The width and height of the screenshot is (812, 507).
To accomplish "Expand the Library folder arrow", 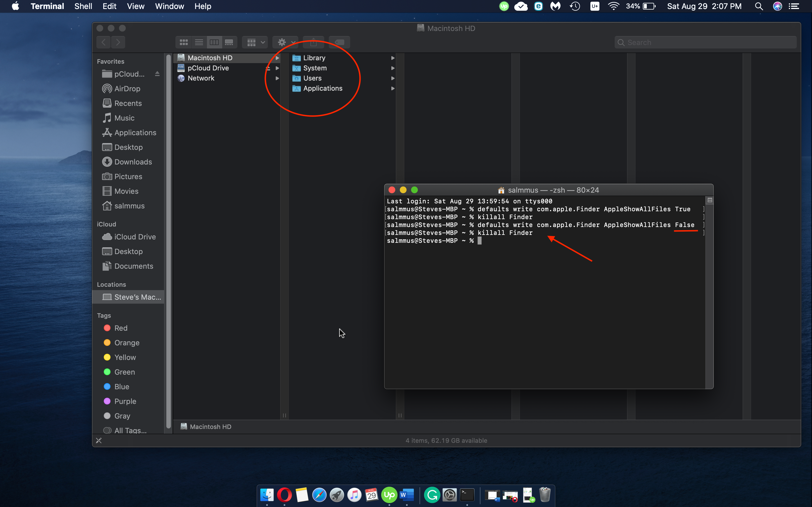I will click(392, 57).
